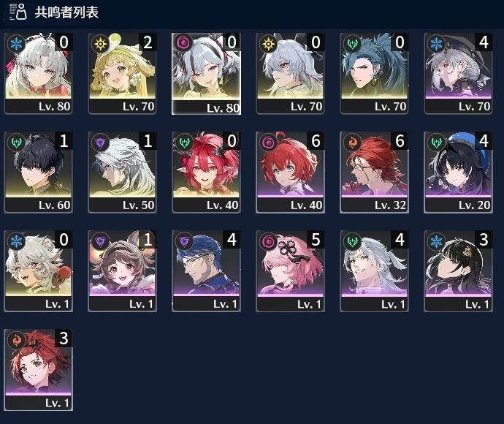Select the red-haired Lv. 40 havoc character
Screen dimensions: 504x424
click(x=290, y=172)
